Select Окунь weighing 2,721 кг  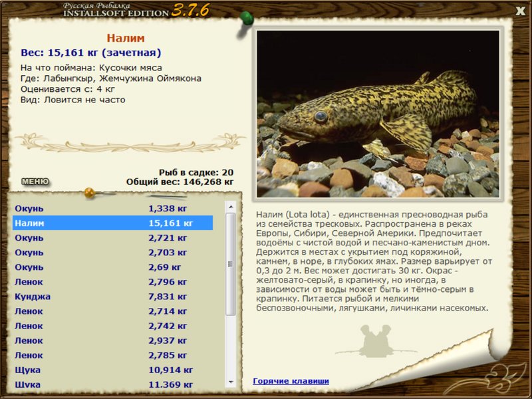(112, 238)
